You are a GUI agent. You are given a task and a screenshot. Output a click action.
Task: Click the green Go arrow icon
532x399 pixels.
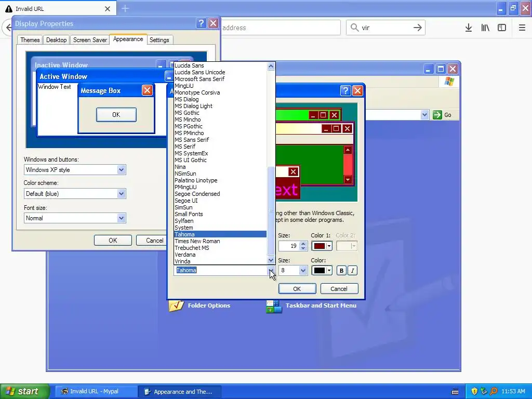437,115
